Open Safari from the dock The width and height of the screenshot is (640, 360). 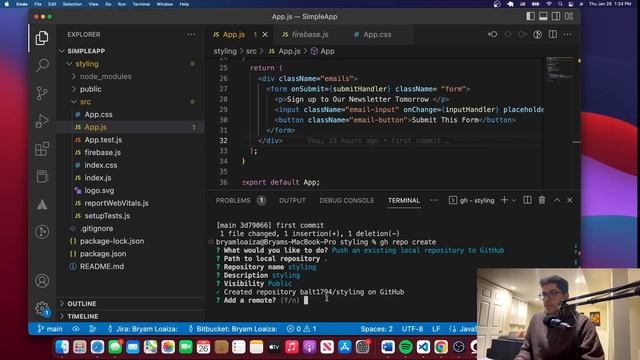(97, 347)
